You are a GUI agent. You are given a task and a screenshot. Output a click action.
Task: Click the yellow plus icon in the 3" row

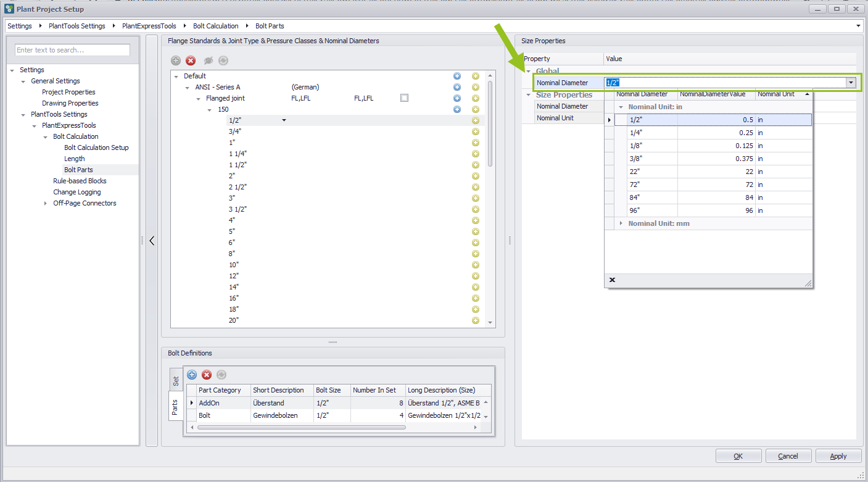pos(476,198)
